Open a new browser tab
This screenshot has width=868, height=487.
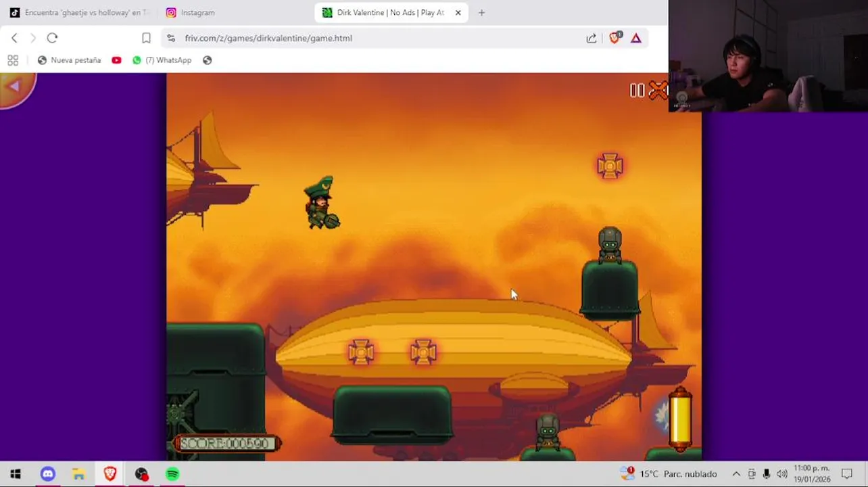(481, 12)
